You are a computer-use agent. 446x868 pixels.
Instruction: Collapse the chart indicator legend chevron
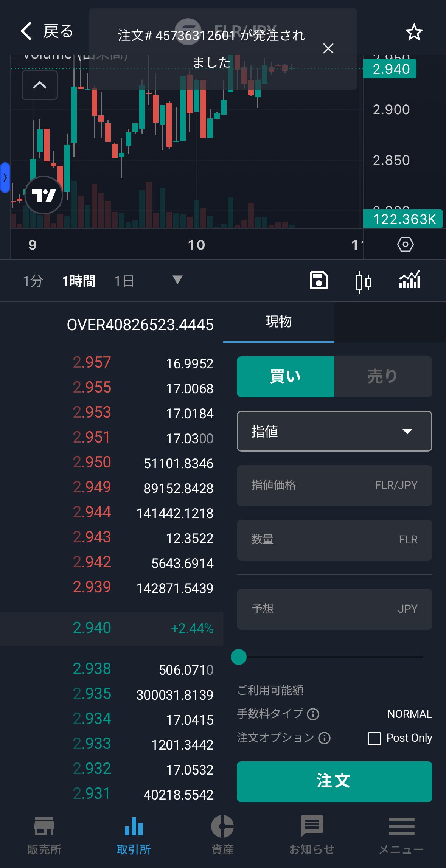click(40, 85)
